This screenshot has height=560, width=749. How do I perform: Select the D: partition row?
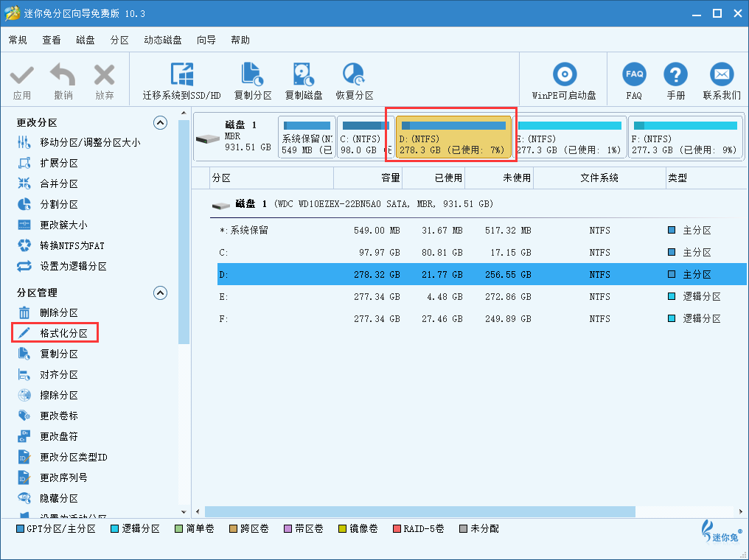tap(481, 274)
